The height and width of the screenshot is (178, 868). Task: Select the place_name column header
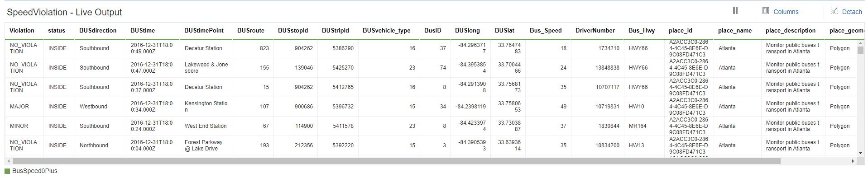(x=735, y=30)
